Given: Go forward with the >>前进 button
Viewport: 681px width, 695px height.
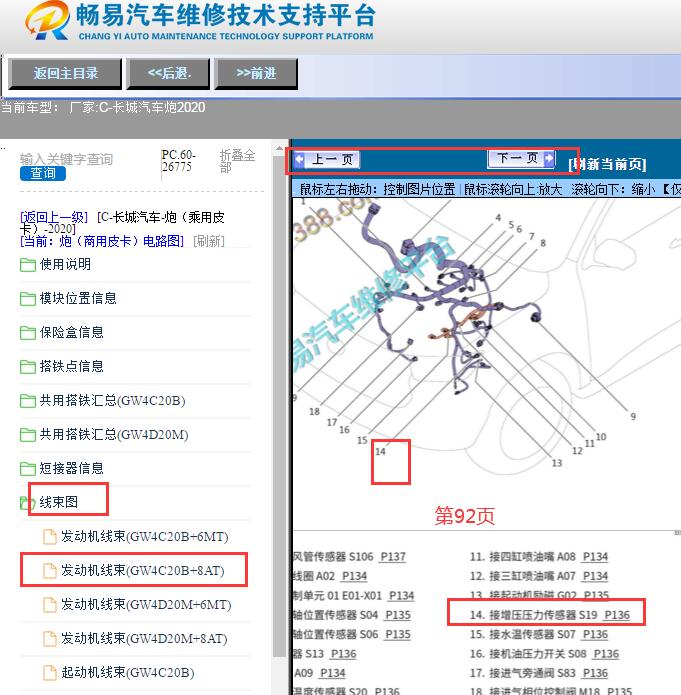Looking at the screenshot, I should coord(256,74).
